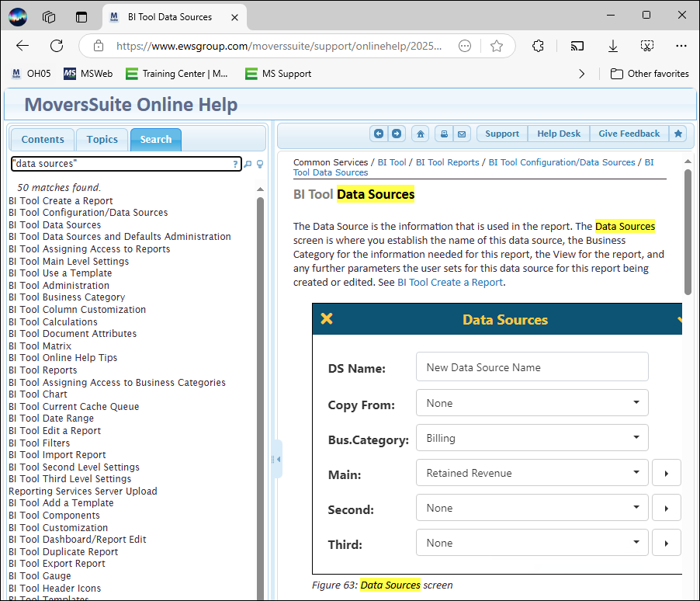Collapse the left navigation pane using splitter handle
The image size is (700, 601).
(x=277, y=460)
